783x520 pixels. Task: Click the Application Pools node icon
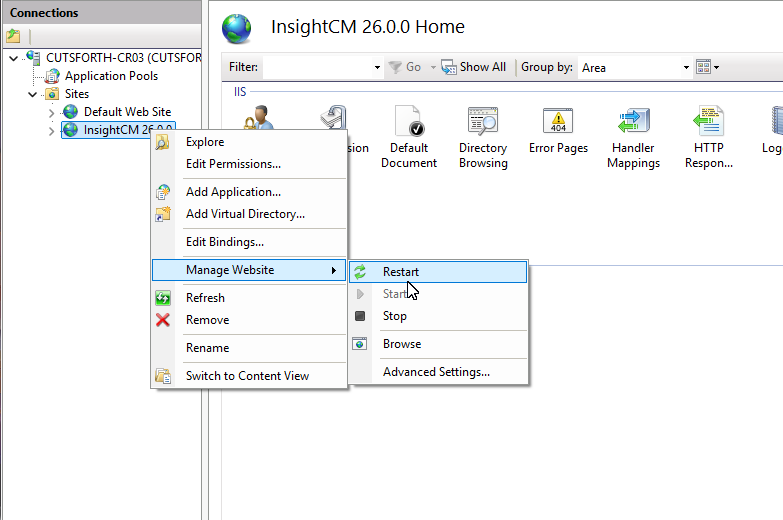tap(52, 76)
